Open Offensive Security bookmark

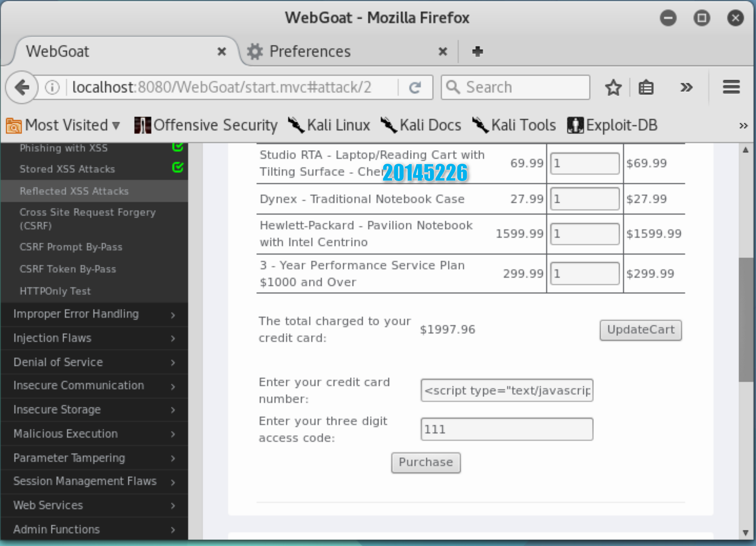tap(206, 125)
